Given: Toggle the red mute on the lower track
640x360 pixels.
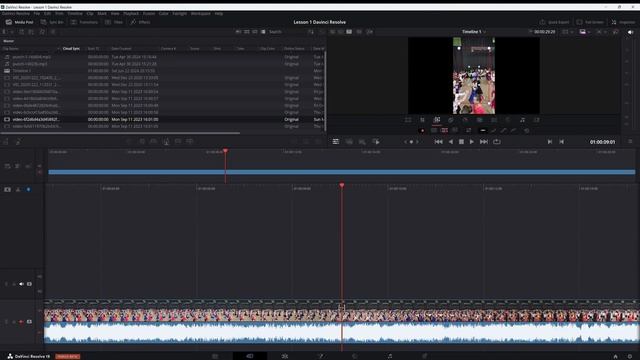Looking at the screenshot, I should pos(22,322).
